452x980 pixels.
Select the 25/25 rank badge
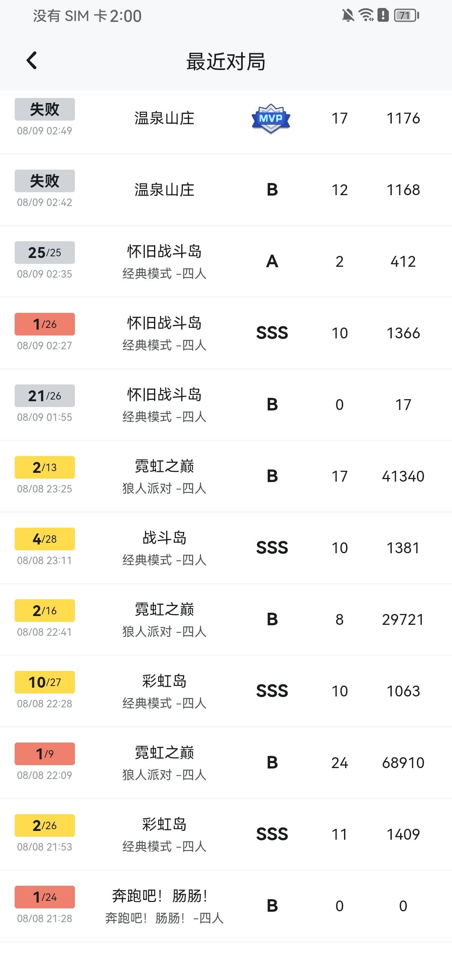[x=45, y=253]
